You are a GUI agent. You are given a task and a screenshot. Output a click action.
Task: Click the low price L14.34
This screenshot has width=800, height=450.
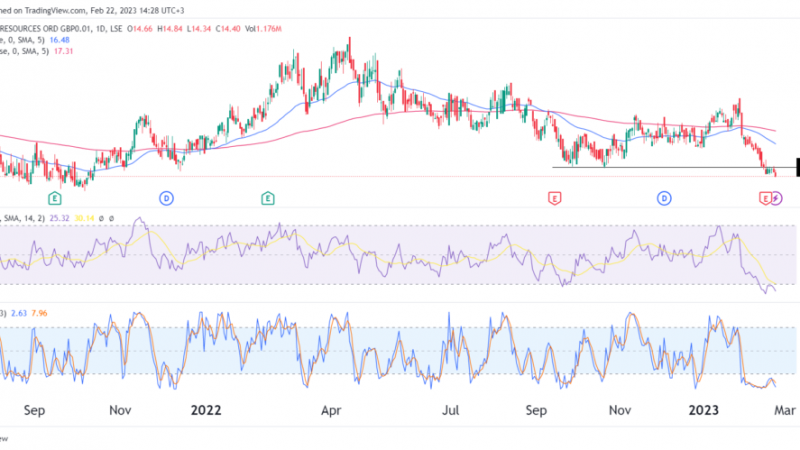[198, 29]
